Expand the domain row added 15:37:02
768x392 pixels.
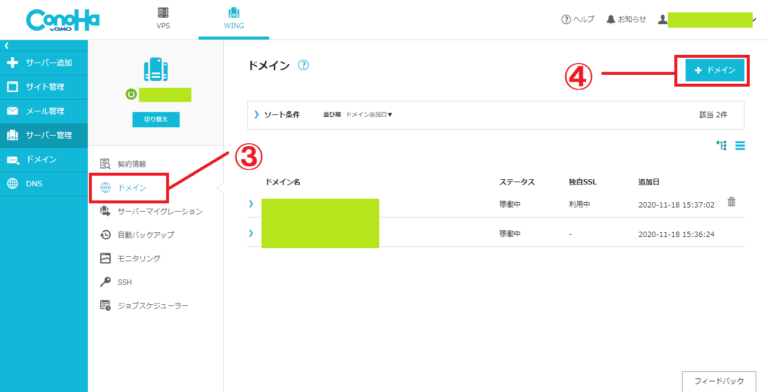[x=251, y=203]
